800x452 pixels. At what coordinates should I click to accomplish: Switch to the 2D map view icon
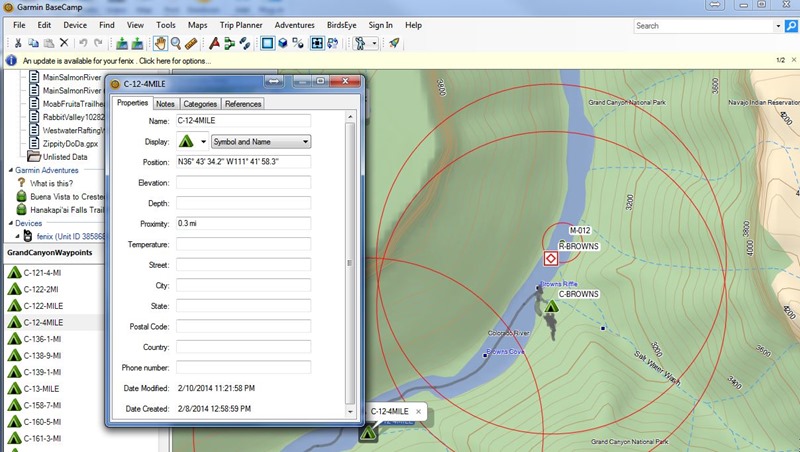click(x=267, y=43)
